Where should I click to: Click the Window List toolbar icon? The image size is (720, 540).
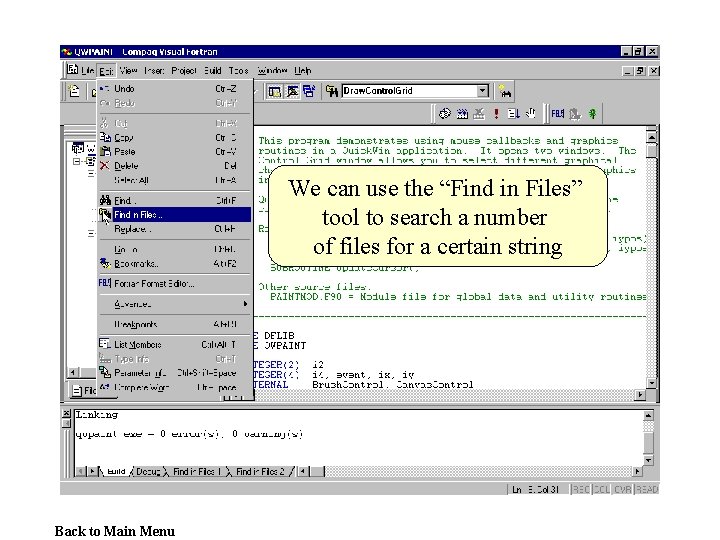tap(309, 91)
